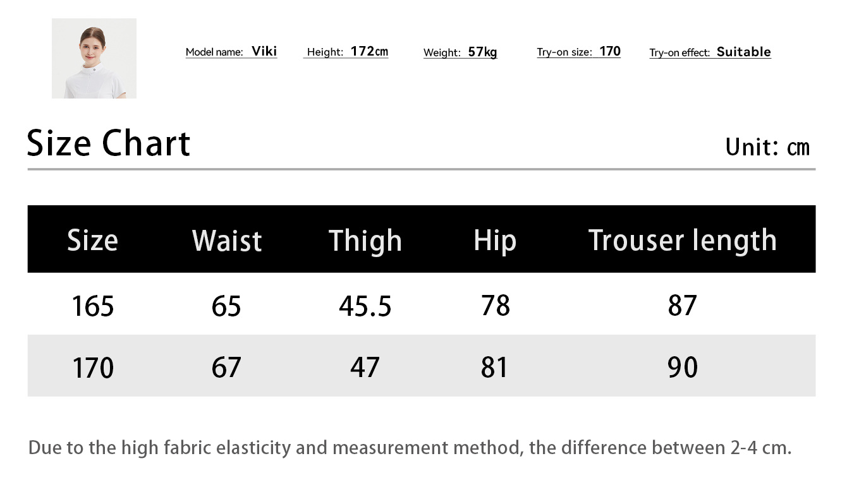Click the trouser length 87 cell
Screen dimensions: 847x504
click(682, 306)
